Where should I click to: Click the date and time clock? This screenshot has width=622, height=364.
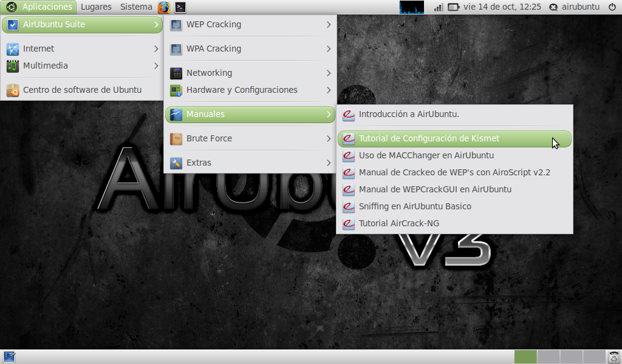[x=502, y=7]
